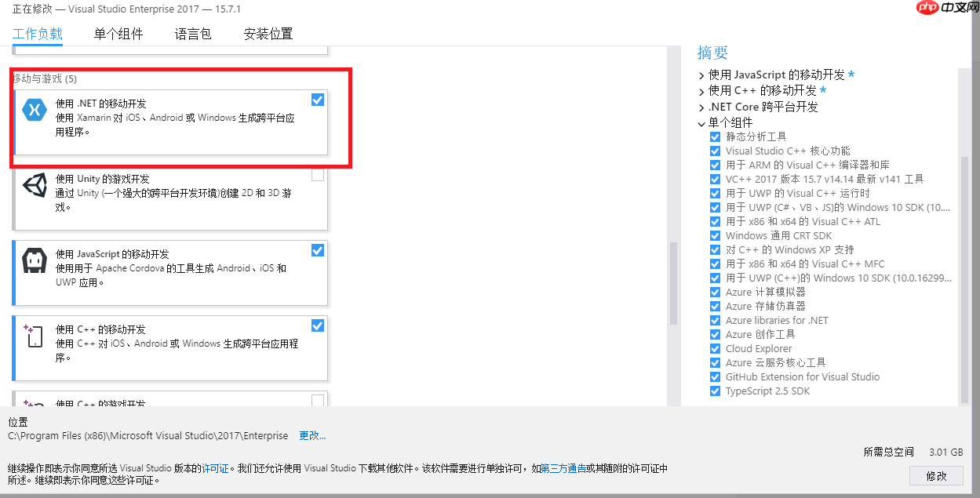
Task: Disable GitHub Extension for Visual Studio
Action: point(715,376)
